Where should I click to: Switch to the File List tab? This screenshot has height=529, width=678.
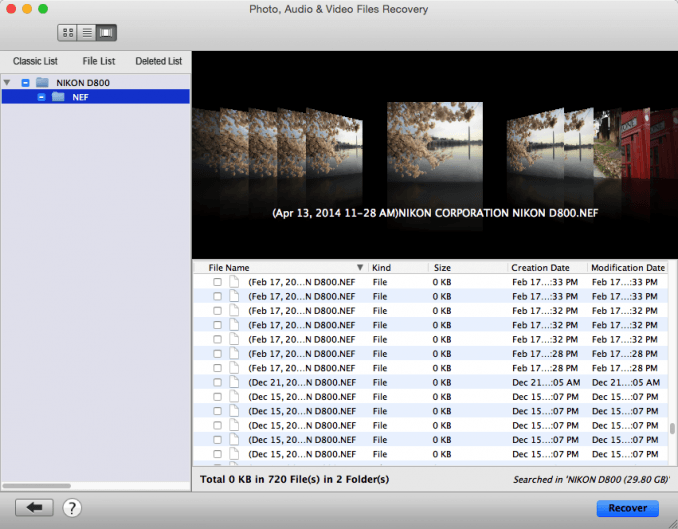click(x=98, y=61)
